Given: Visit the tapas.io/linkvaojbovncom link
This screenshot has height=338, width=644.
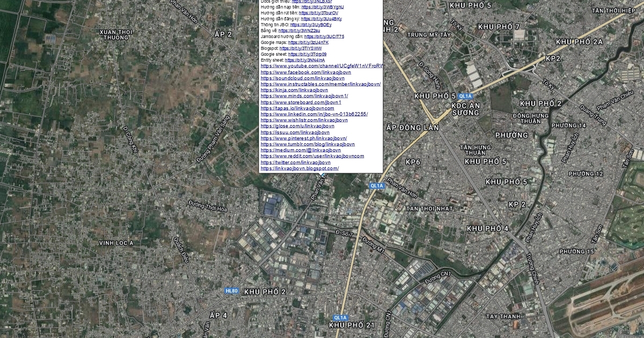Looking at the screenshot, I should [x=297, y=108].
